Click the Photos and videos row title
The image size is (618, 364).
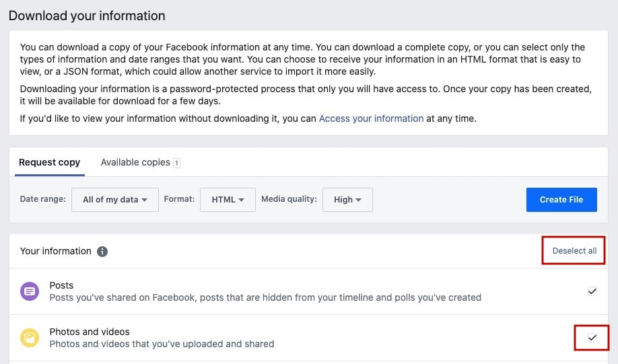pos(90,332)
